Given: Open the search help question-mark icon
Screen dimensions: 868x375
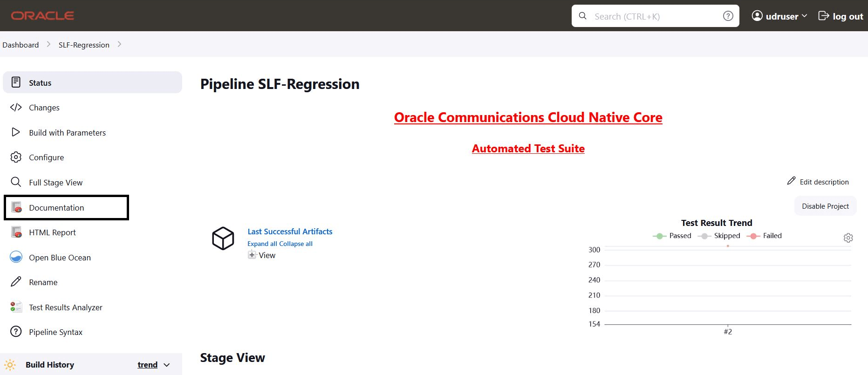Looking at the screenshot, I should click(728, 16).
